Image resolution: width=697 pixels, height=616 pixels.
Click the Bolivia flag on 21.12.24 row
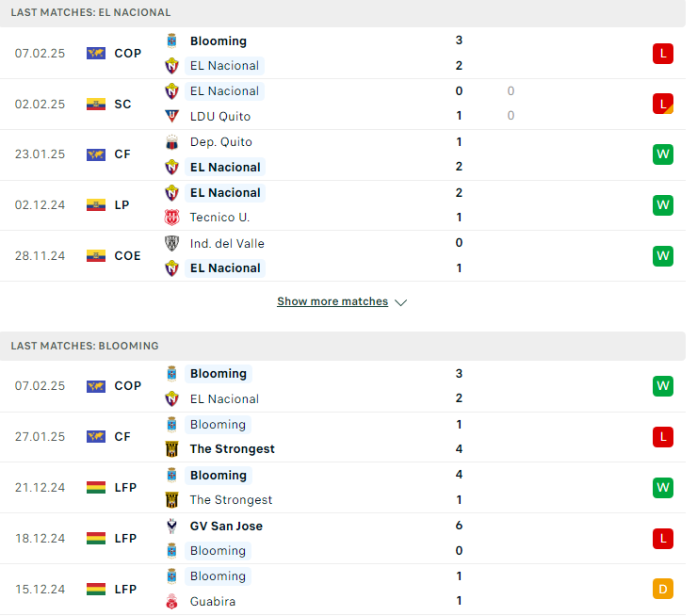pyautogui.click(x=96, y=488)
